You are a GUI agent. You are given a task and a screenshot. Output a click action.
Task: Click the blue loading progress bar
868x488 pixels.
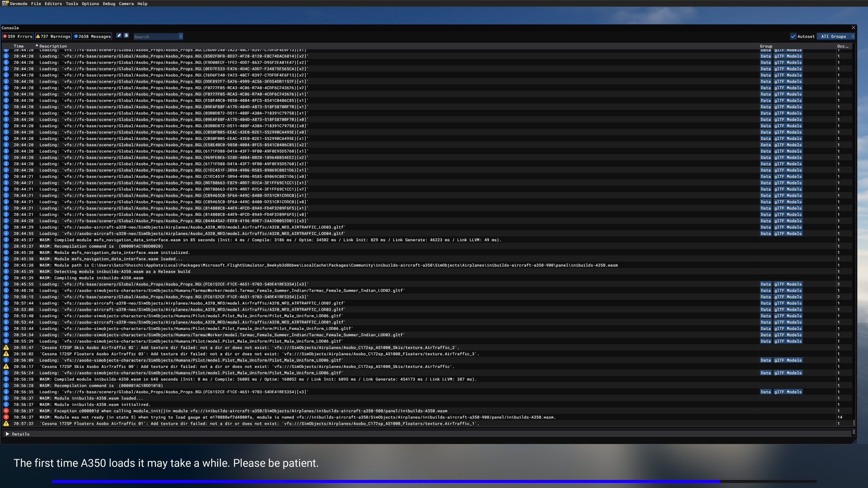(386, 481)
